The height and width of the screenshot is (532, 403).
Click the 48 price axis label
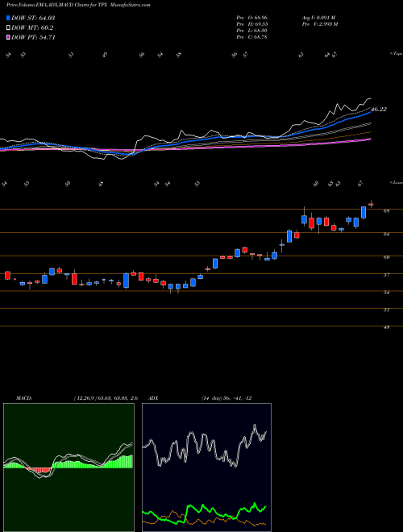coord(387,327)
